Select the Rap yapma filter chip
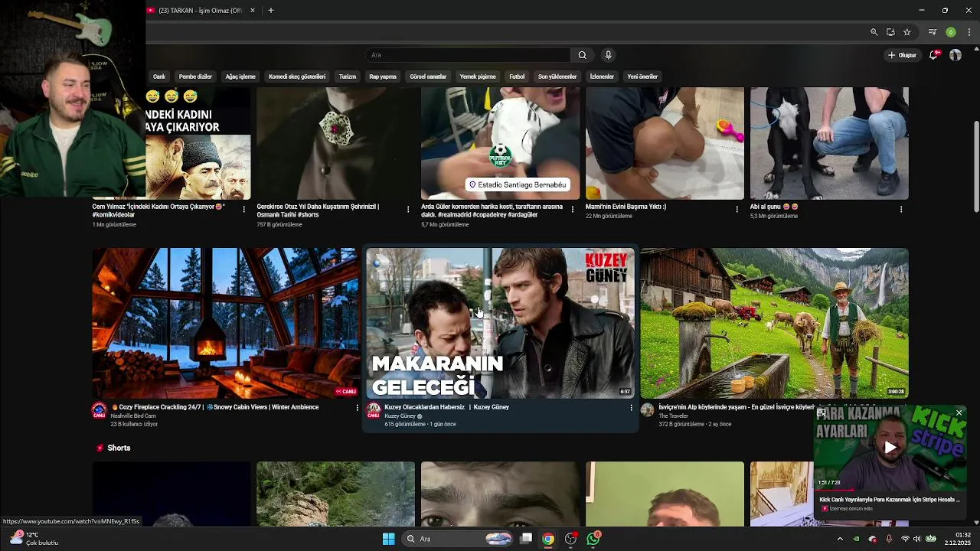The height and width of the screenshot is (551, 980). (383, 77)
